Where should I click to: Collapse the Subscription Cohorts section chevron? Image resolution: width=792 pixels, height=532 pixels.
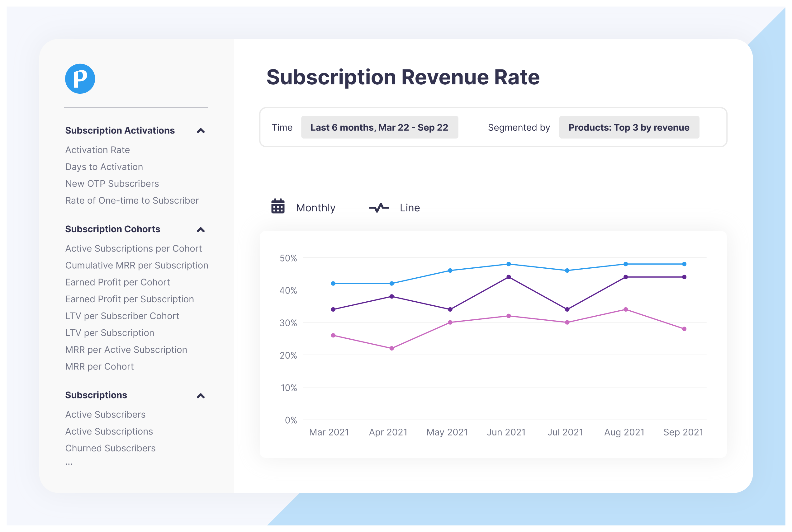coord(201,230)
